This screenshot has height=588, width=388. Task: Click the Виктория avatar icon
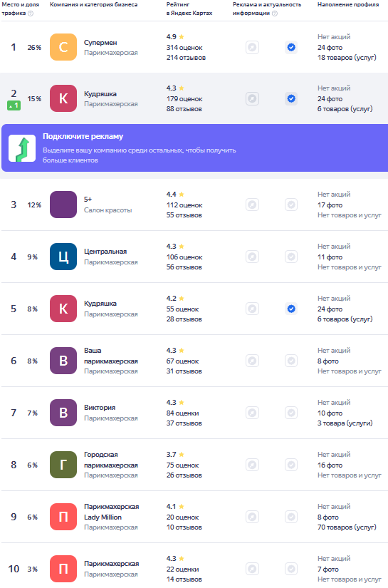(x=63, y=413)
